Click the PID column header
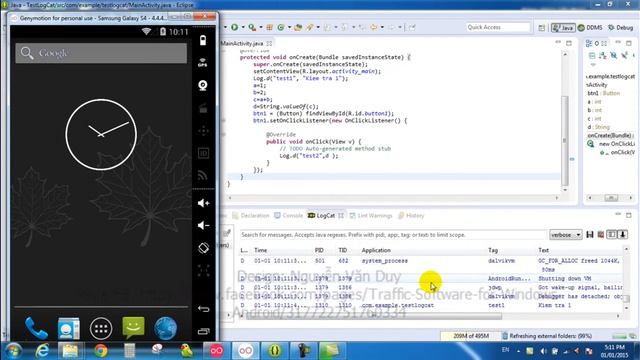Screen dimensions: 640x360 tap(319, 250)
